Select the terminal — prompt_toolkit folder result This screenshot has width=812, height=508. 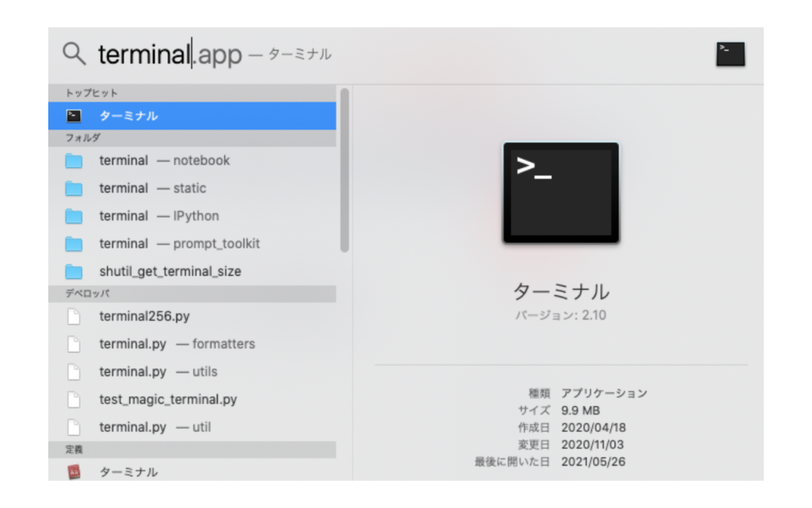192,244
